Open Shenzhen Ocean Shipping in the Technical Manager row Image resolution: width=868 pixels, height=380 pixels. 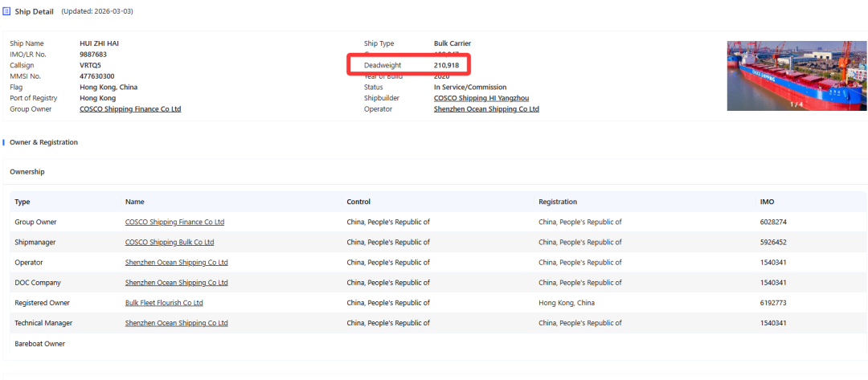(176, 323)
